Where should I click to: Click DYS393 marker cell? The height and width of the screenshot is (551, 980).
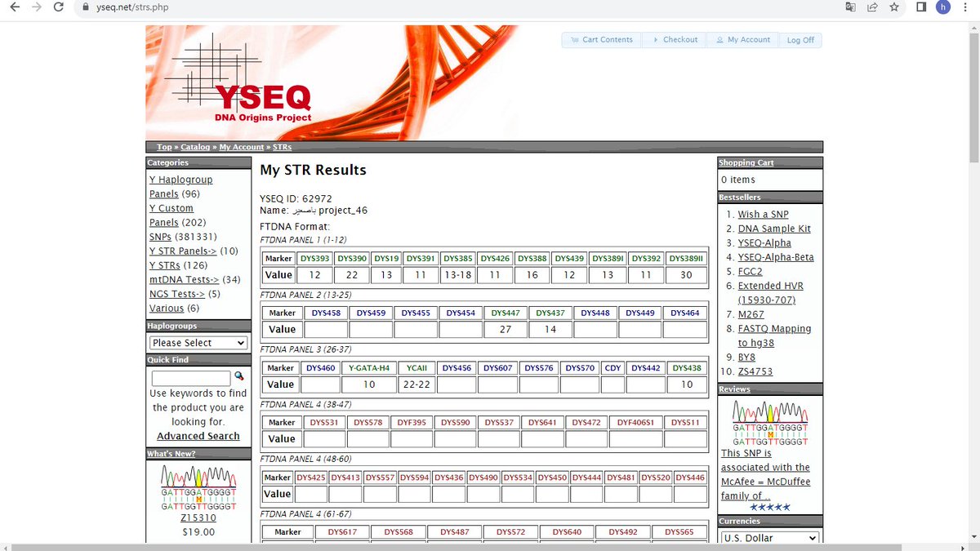pyautogui.click(x=315, y=258)
